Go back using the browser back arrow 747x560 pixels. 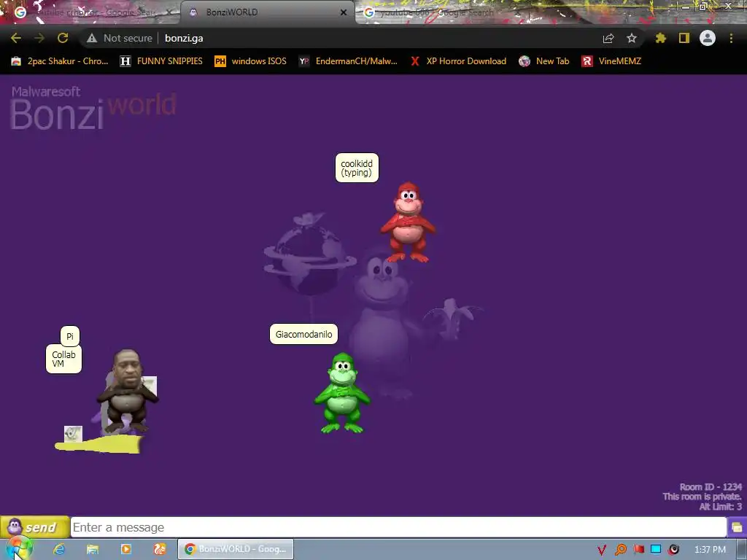coord(16,38)
